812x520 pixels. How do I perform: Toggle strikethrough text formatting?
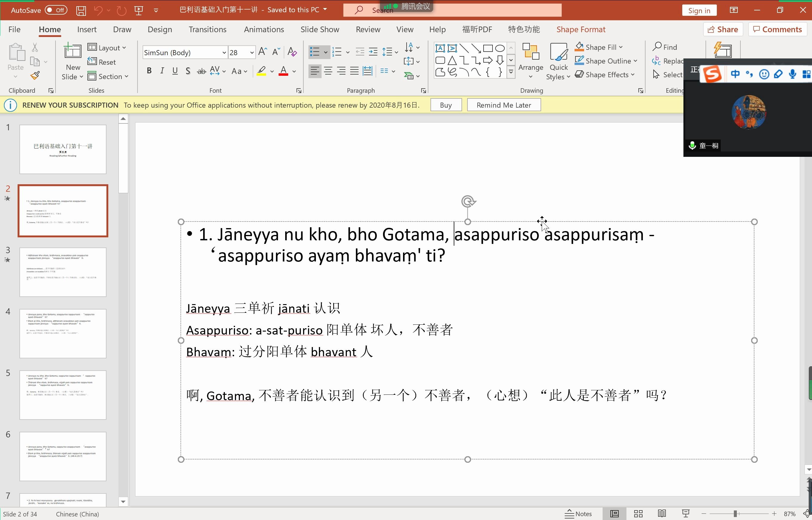(x=202, y=71)
